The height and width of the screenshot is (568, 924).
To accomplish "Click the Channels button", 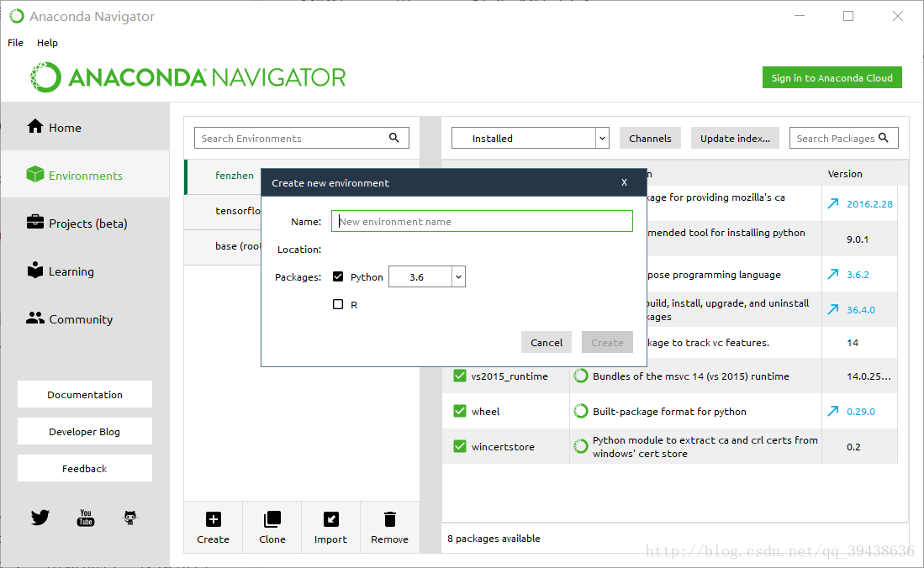I will tap(650, 138).
